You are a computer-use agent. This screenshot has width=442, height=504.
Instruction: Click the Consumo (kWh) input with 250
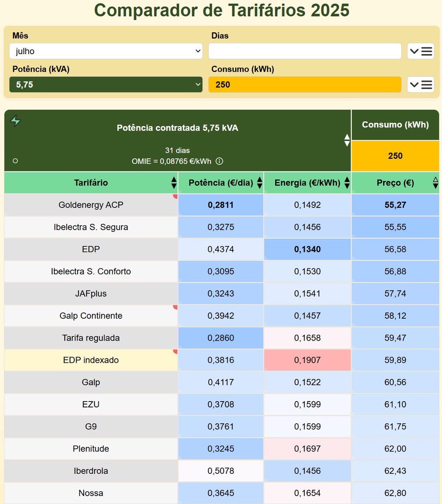(x=305, y=84)
